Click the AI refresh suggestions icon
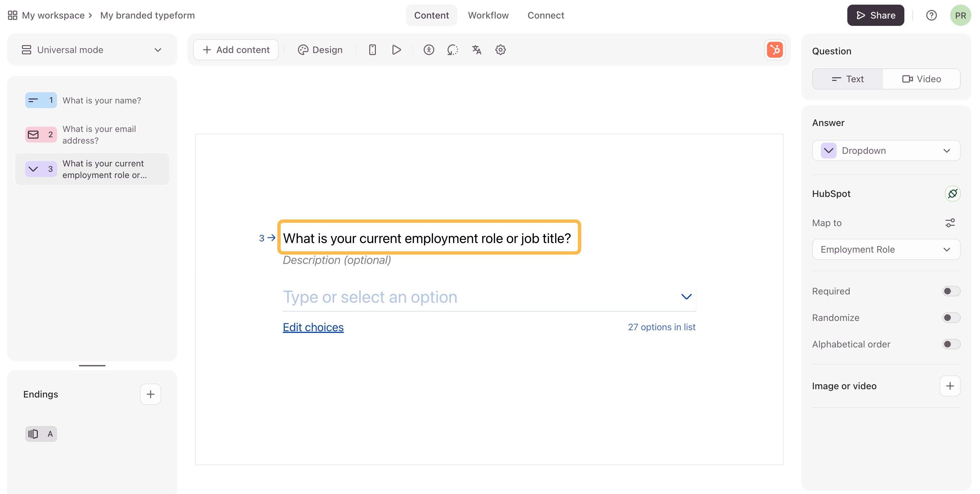The height and width of the screenshot is (494, 980). (x=453, y=50)
